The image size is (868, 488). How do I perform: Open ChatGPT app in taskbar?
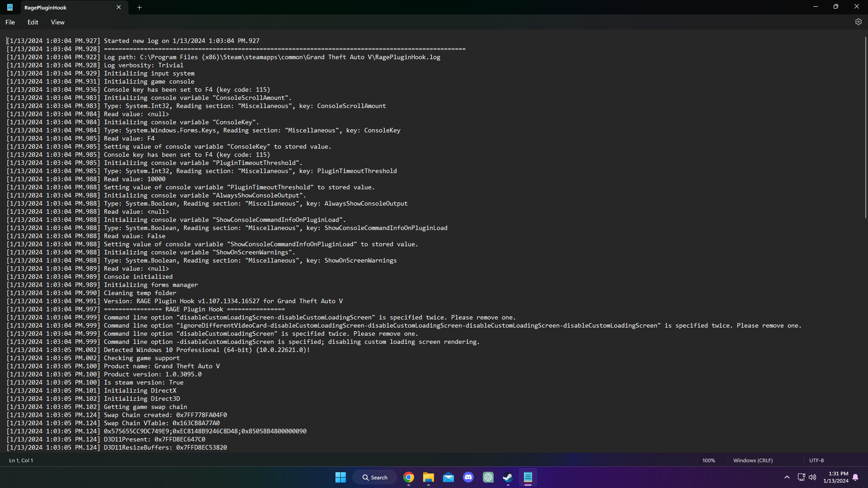(488, 477)
